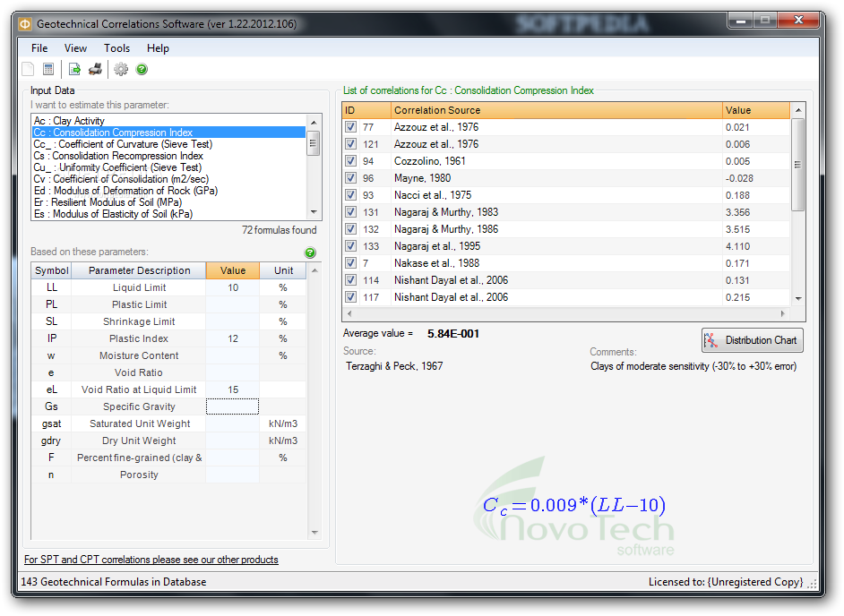Click the ID column header
844x616 pixels.
click(x=366, y=110)
